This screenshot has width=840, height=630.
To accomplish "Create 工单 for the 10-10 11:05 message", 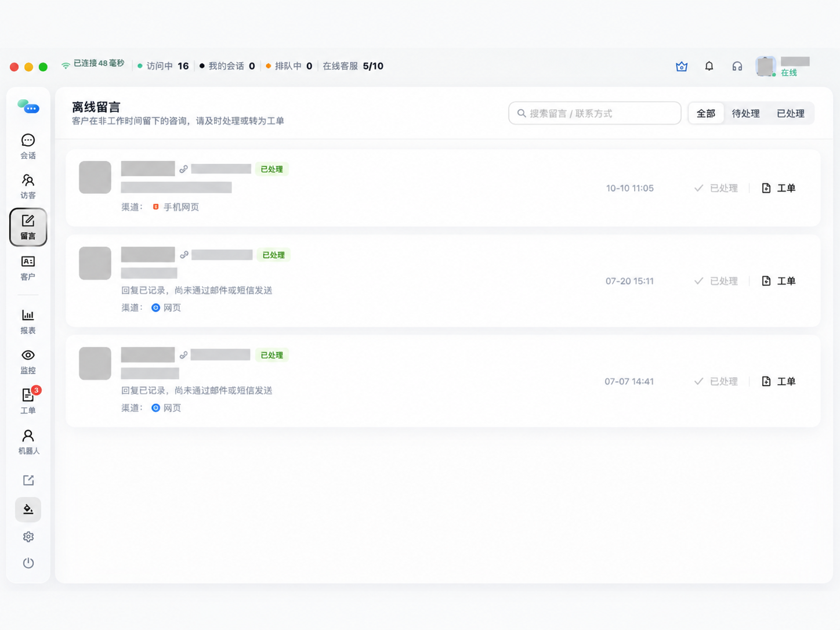I will 778,188.
